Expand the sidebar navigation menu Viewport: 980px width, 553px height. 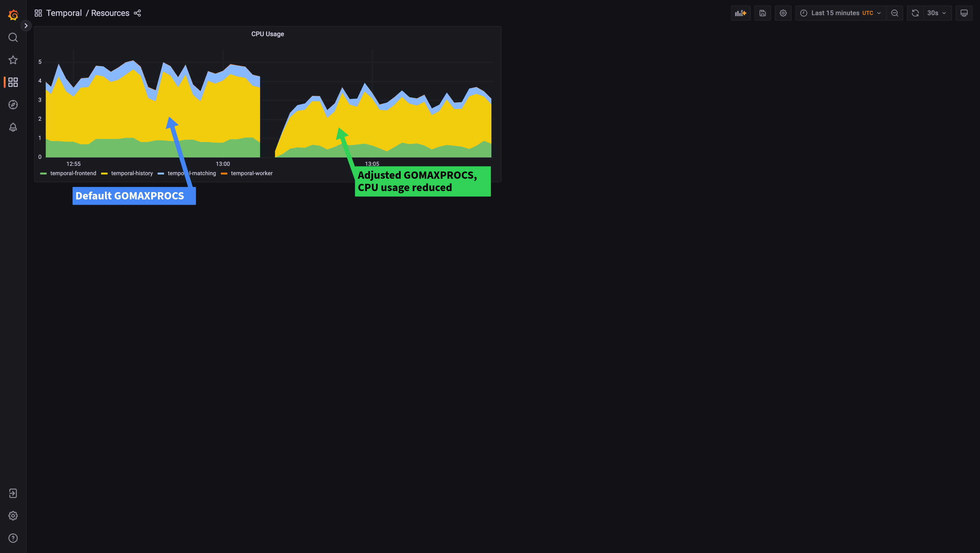click(26, 25)
